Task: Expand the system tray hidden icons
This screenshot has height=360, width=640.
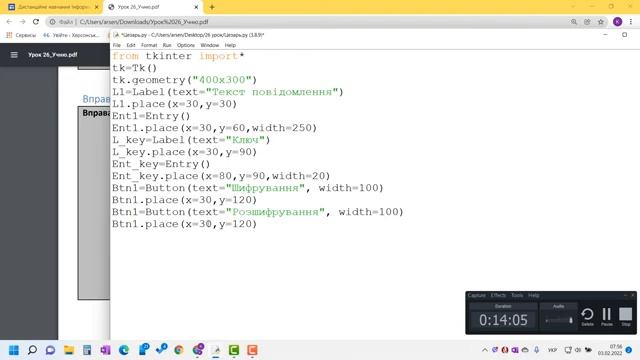Action: tap(484, 350)
